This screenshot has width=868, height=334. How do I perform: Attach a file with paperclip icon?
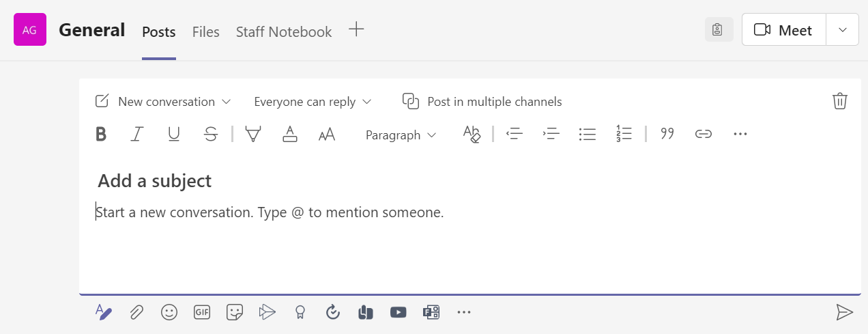136,312
